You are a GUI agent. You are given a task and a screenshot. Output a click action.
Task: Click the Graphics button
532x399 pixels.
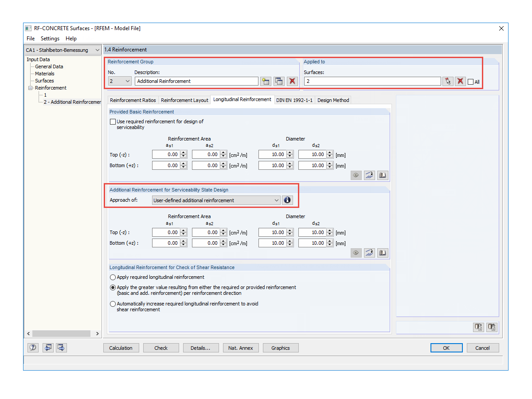point(281,348)
